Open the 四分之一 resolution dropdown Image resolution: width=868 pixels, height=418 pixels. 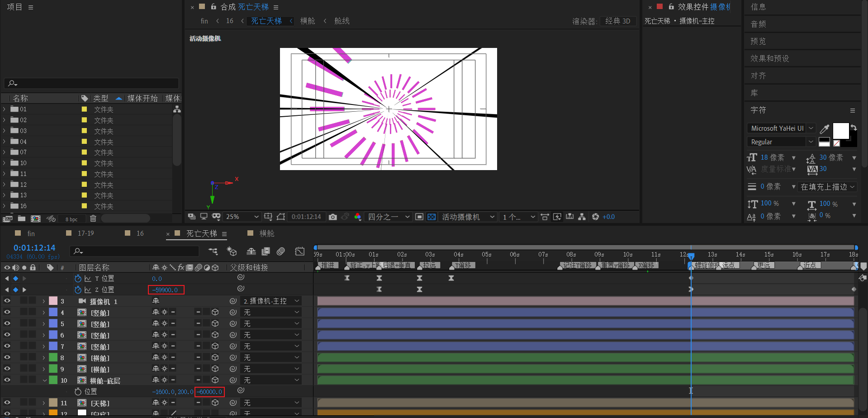389,217
